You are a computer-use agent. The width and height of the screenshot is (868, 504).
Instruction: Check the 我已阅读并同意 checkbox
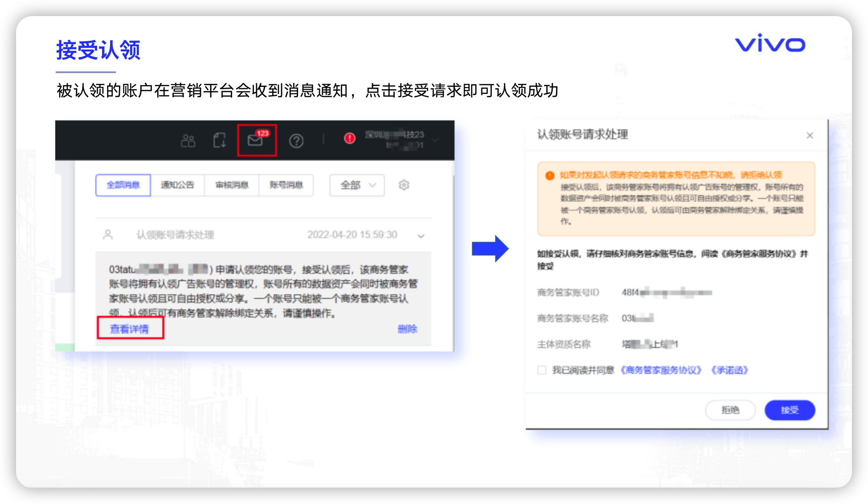[x=542, y=370]
